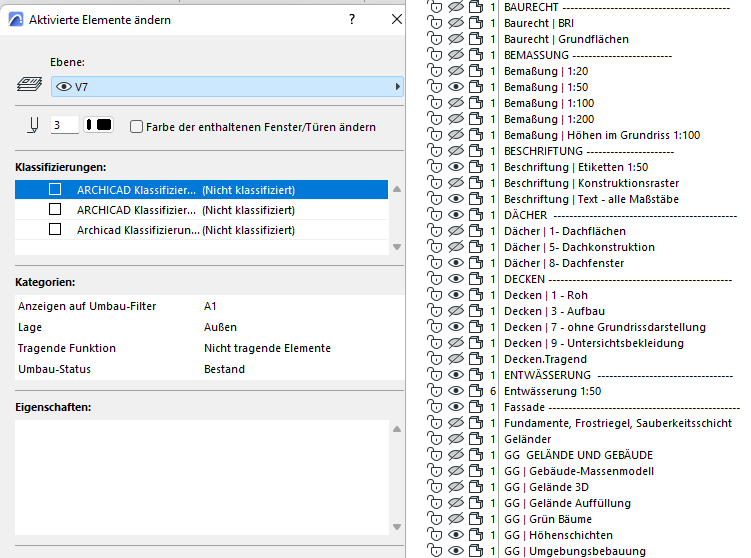The image size is (751, 558).
Task: Change the Umbau-Status value Bestand
Action: [x=224, y=369]
